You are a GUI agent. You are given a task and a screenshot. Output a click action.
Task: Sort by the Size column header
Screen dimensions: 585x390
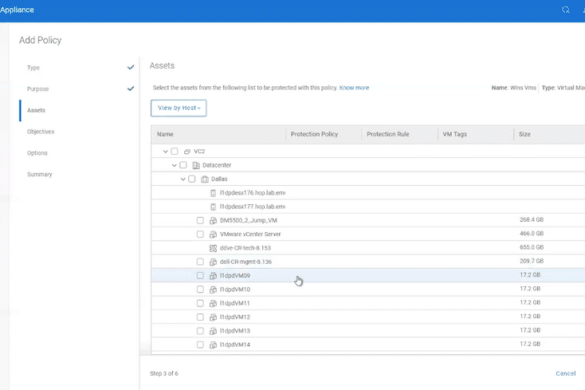click(x=524, y=134)
